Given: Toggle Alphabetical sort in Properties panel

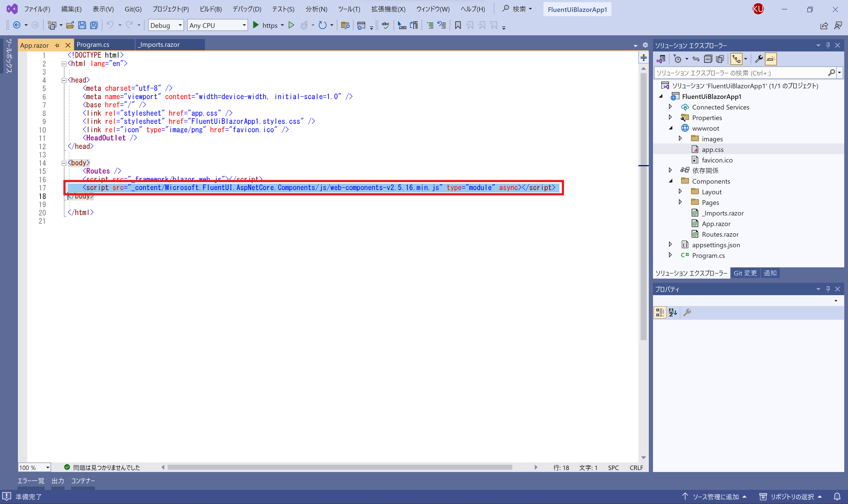Looking at the screenshot, I should pyautogui.click(x=673, y=312).
